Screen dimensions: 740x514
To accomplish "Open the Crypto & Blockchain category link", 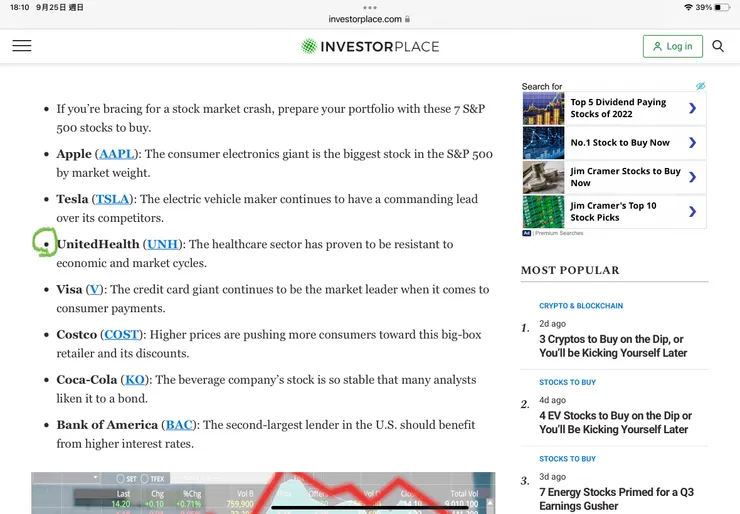I will (x=581, y=306).
